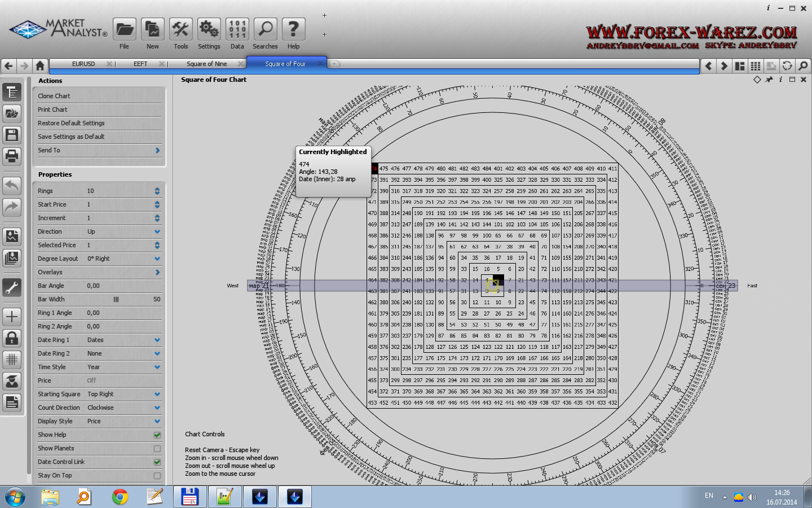Toggle the Show Help checkbox
812x508 pixels.
point(157,435)
